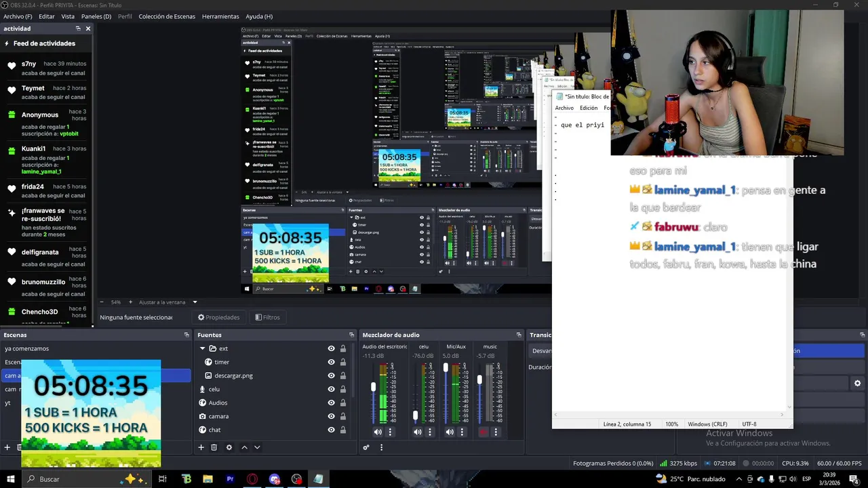The width and height of the screenshot is (868, 488).
Task: Unmute the music channel red speaker
Action: tap(483, 432)
